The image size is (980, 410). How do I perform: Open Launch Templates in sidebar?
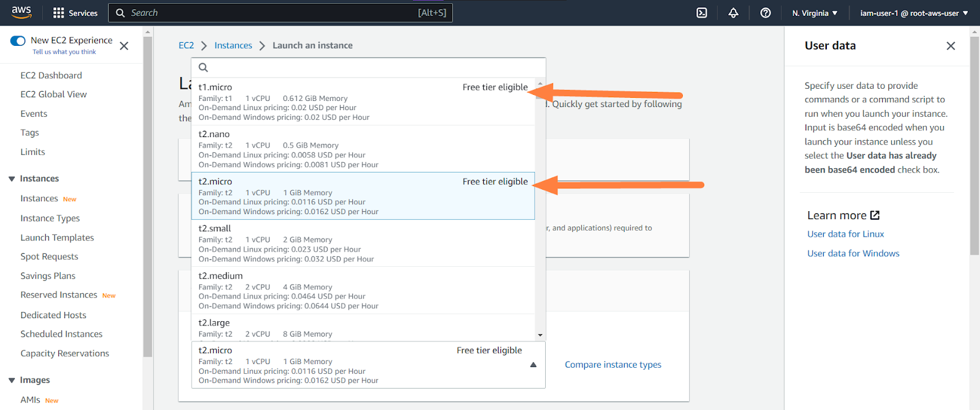tap(57, 237)
